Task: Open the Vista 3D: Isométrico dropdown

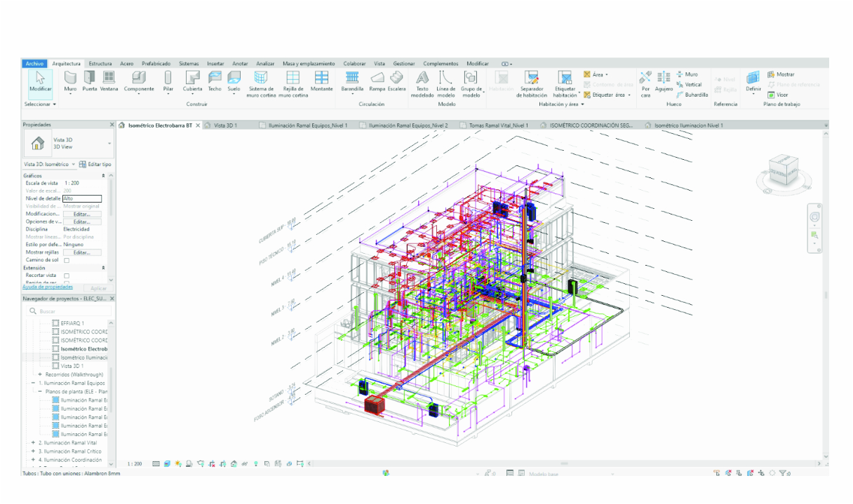Action: (x=73, y=164)
